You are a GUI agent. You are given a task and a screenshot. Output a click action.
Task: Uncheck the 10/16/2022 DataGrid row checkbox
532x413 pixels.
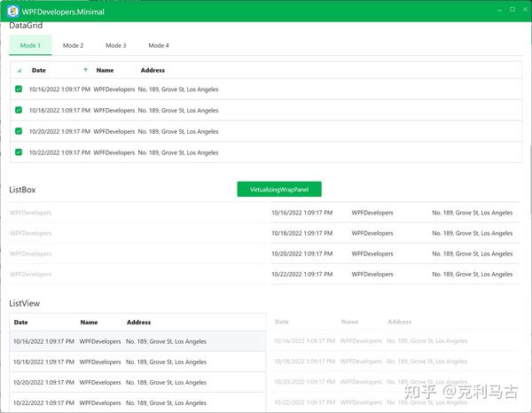(x=19, y=89)
